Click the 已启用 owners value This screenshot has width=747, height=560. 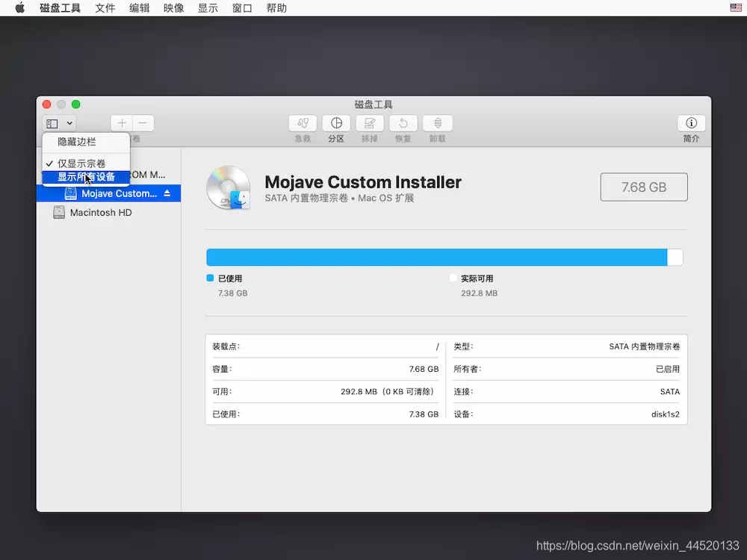click(668, 369)
